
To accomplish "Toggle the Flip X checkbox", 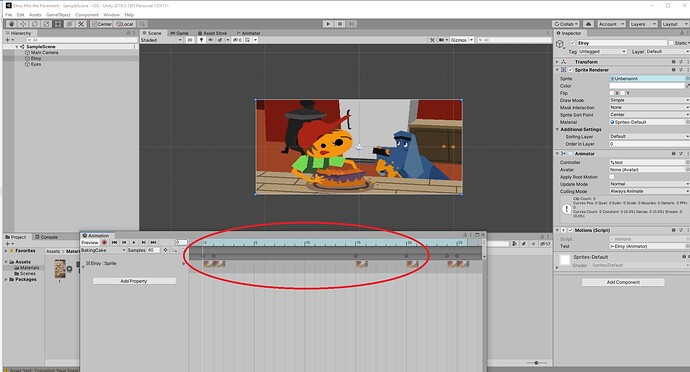I will pos(612,93).
